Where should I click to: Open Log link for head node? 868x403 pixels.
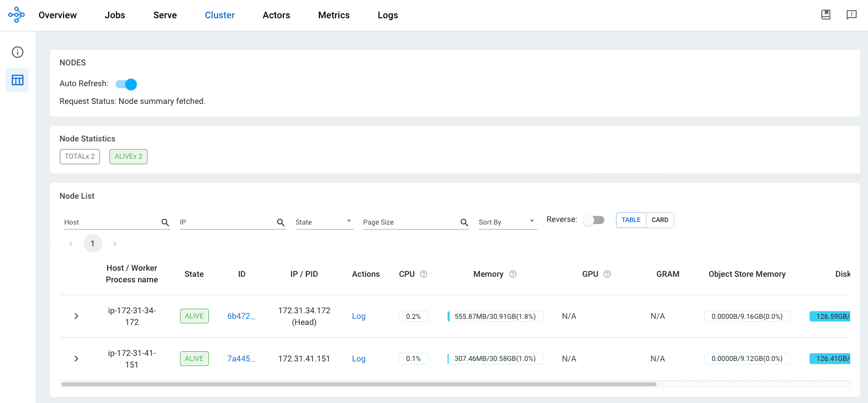point(358,316)
